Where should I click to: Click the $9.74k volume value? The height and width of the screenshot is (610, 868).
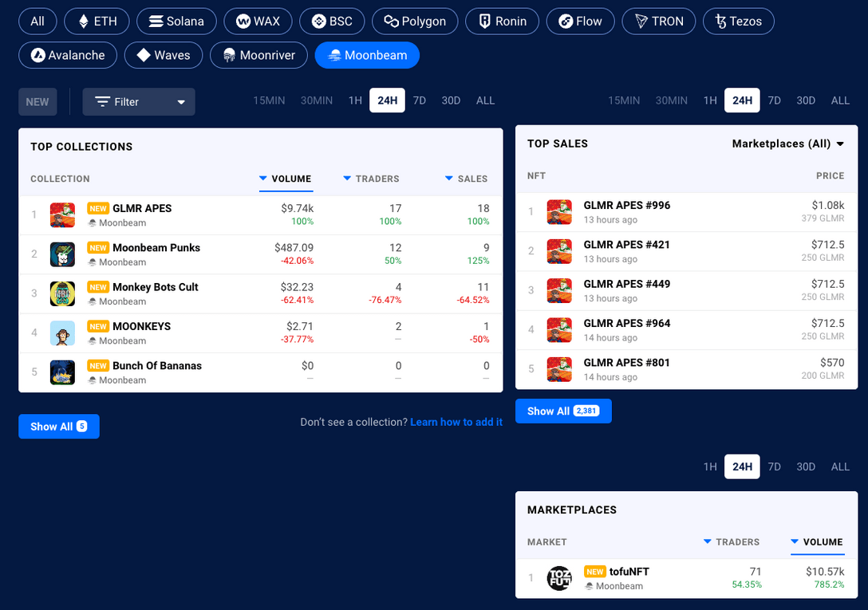click(298, 208)
